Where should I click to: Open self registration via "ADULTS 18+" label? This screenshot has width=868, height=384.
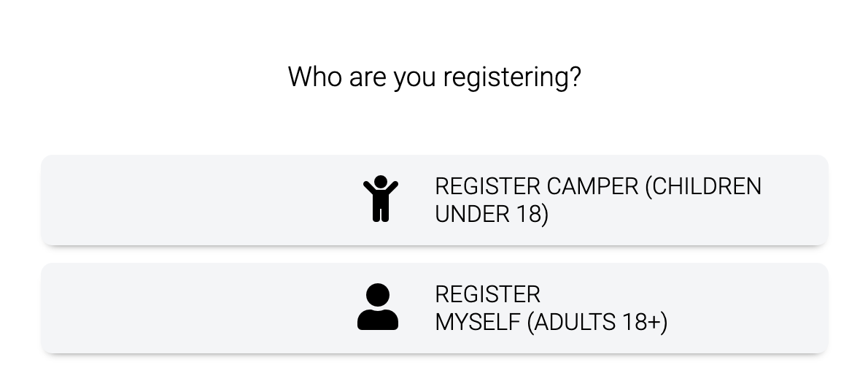(x=597, y=322)
